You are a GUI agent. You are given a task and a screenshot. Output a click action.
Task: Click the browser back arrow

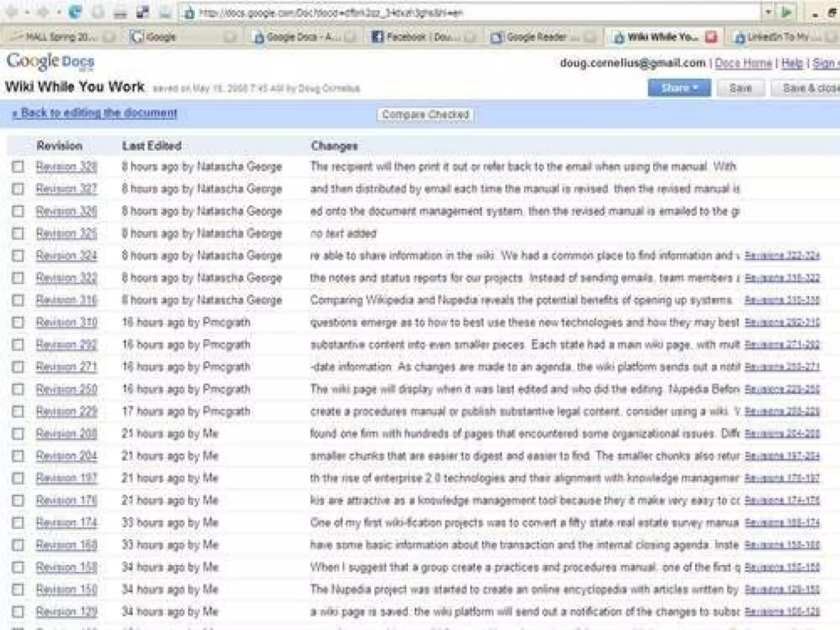[x=11, y=13]
